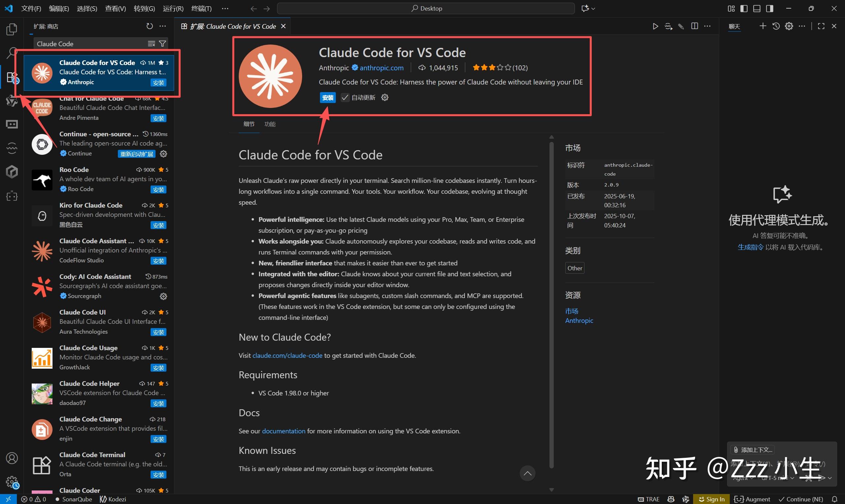The width and height of the screenshot is (845, 504).
Task: Toggle primary side bar layout button
Action: click(x=744, y=9)
